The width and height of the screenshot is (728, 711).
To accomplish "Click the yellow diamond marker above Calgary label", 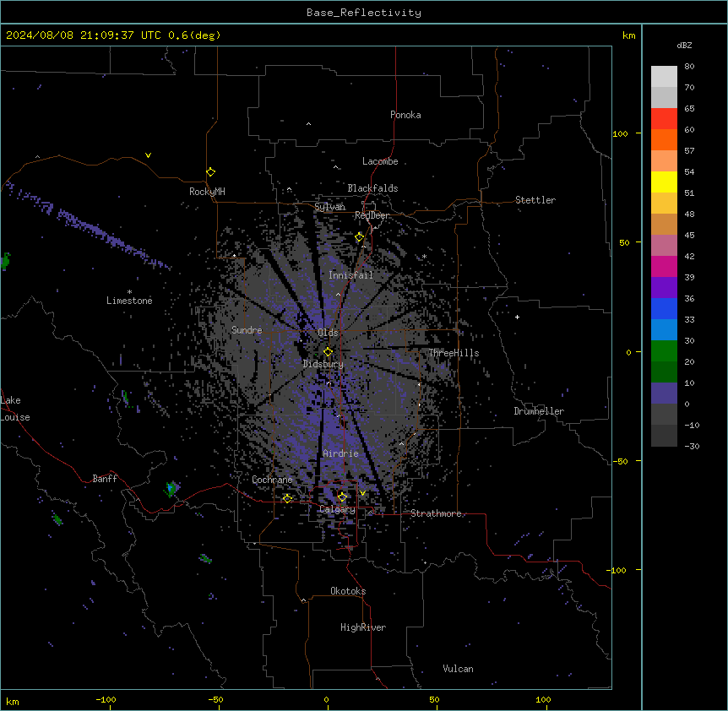I will pos(342,497).
